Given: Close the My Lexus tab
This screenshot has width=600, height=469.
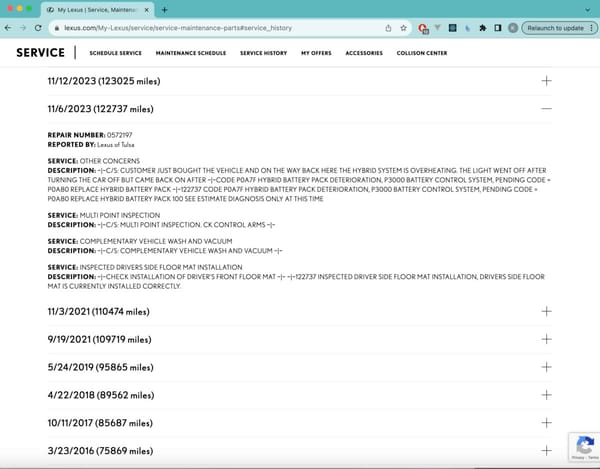Looking at the screenshot, I should tap(146, 10).
